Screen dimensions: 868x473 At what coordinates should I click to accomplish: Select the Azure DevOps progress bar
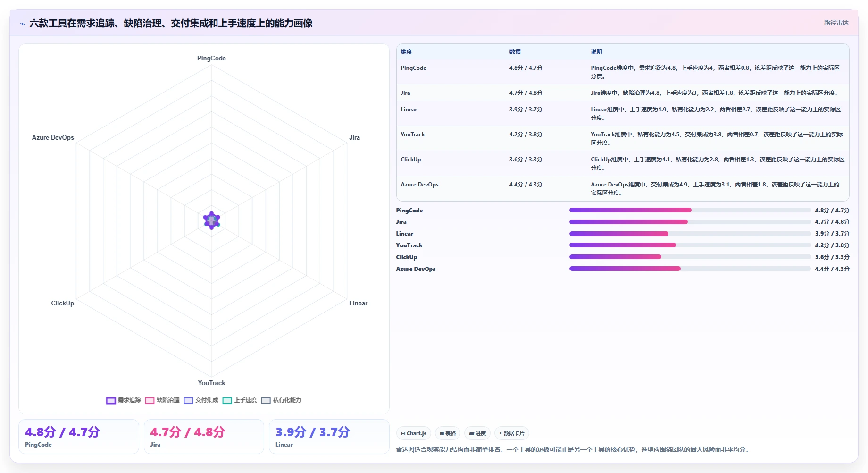point(690,269)
